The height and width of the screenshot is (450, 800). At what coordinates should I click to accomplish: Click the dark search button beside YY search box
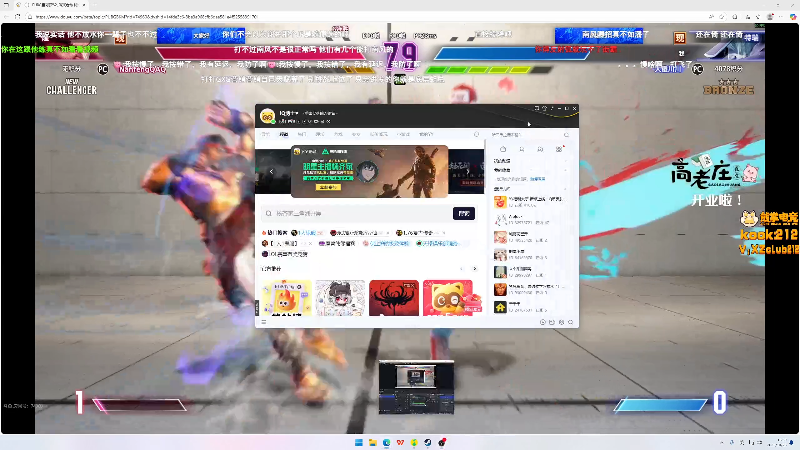[464, 213]
